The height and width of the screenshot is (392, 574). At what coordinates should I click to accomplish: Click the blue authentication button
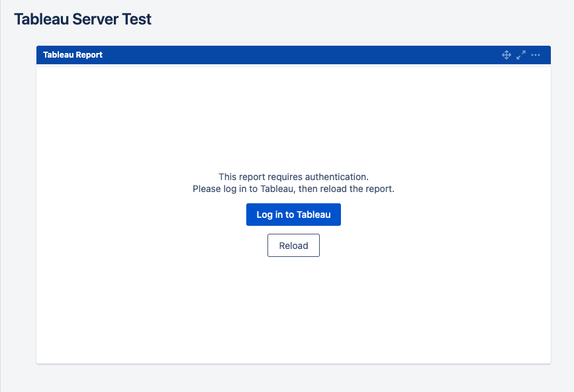(x=293, y=214)
